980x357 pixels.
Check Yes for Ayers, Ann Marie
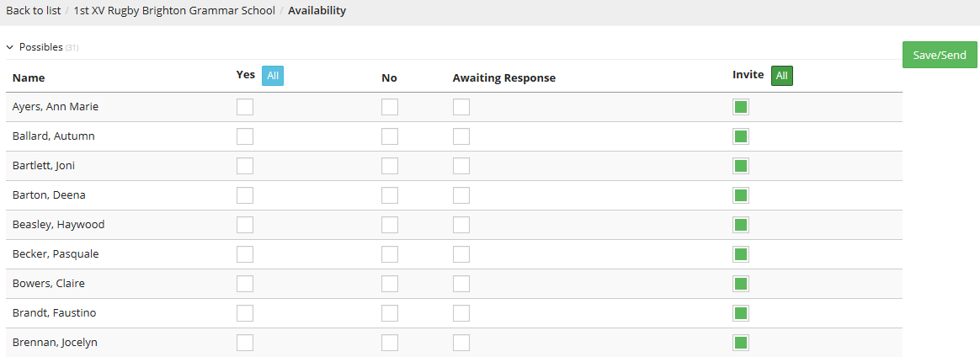point(245,107)
